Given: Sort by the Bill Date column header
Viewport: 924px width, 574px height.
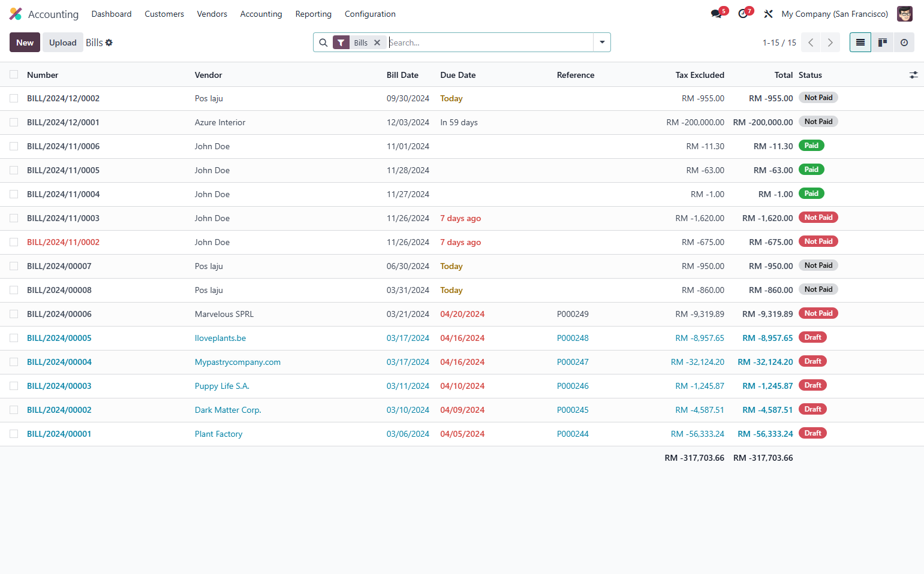Looking at the screenshot, I should [402, 75].
